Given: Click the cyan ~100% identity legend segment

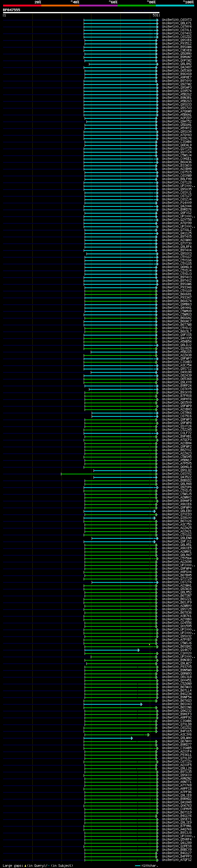Looking at the screenshot, I should click(175, 6).
